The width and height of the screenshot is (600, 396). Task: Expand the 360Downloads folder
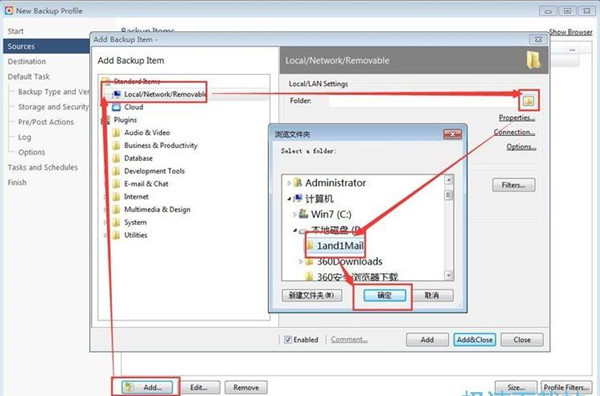(301, 262)
